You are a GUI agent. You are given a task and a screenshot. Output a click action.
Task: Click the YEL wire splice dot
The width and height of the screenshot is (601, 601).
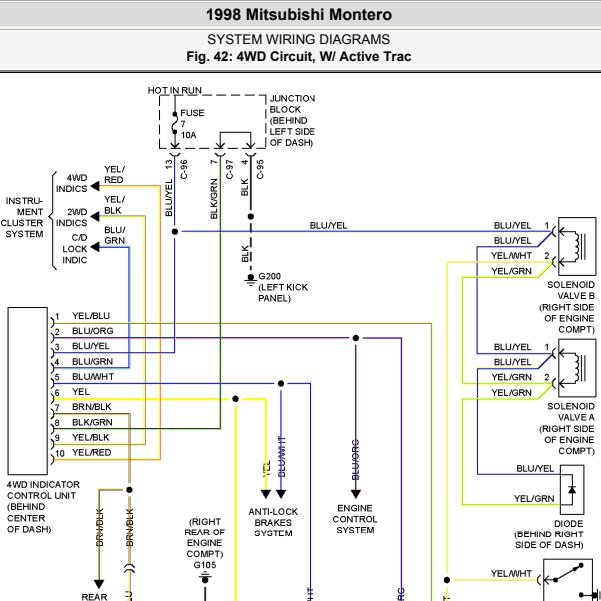pyautogui.click(x=235, y=399)
